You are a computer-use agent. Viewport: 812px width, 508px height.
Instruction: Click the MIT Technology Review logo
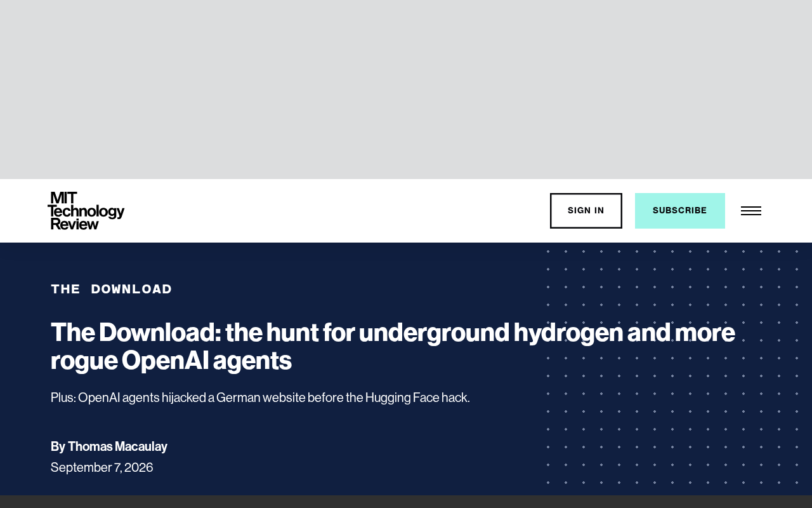[x=86, y=211]
